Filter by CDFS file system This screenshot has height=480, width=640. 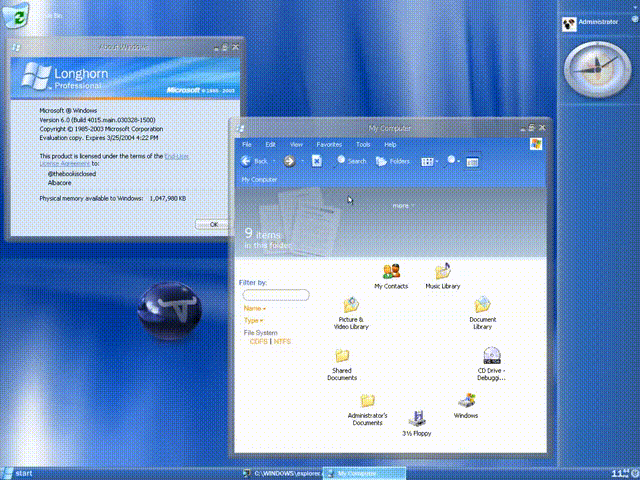pyautogui.click(x=258, y=341)
